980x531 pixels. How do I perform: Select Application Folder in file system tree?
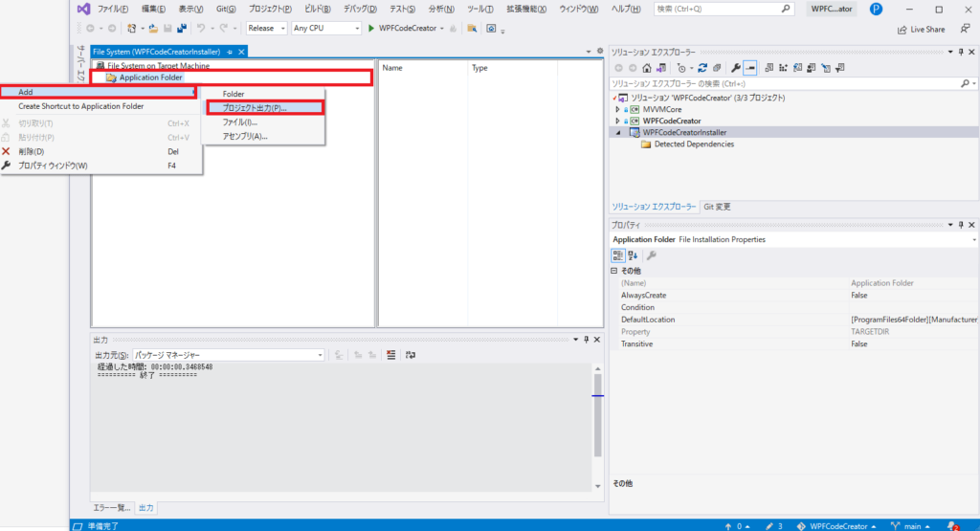(x=150, y=77)
